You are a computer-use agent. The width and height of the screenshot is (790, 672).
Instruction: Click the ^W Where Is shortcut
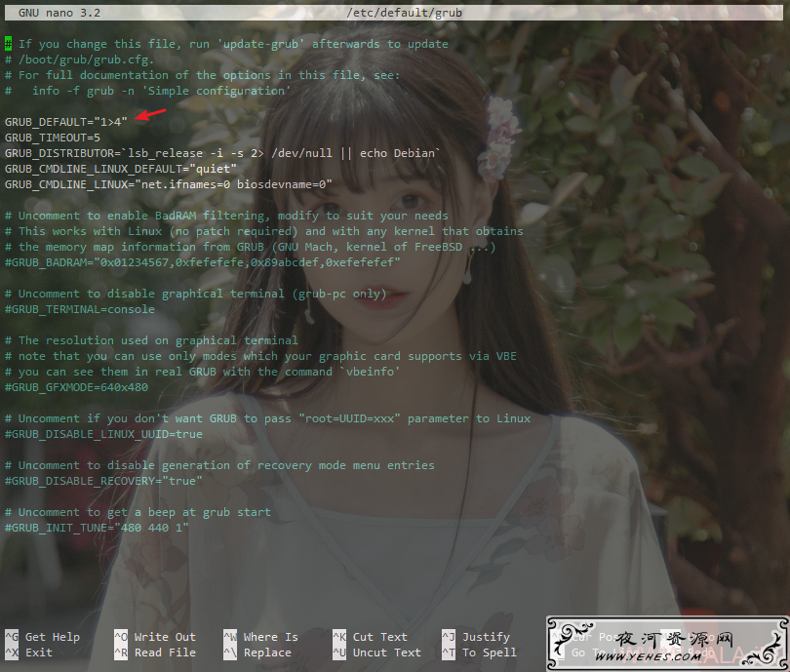tap(261, 637)
